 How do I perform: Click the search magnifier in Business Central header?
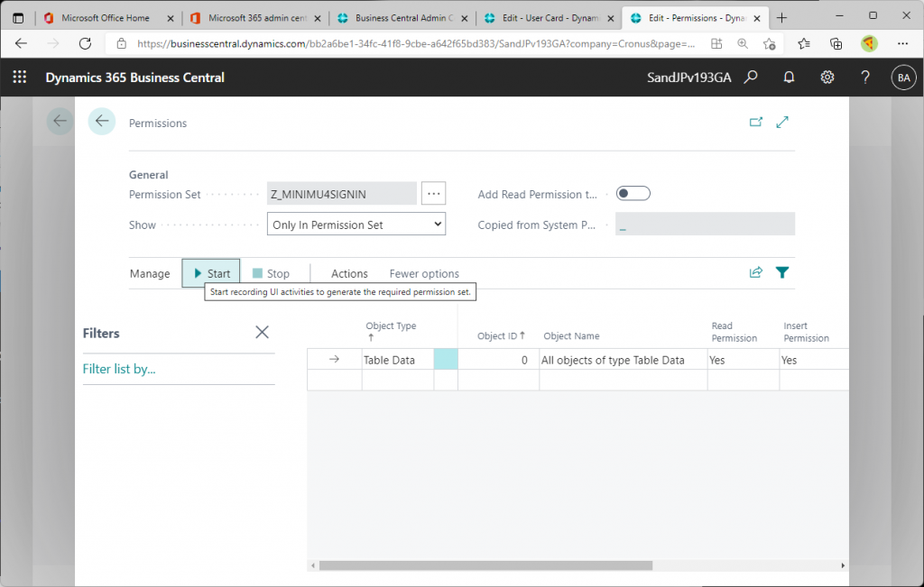point(751,78)
